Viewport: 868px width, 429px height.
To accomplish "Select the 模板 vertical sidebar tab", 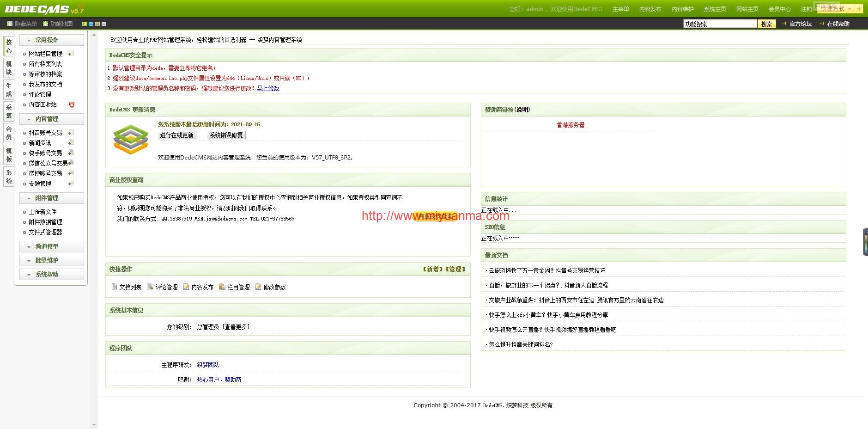I will click(9, 155).
